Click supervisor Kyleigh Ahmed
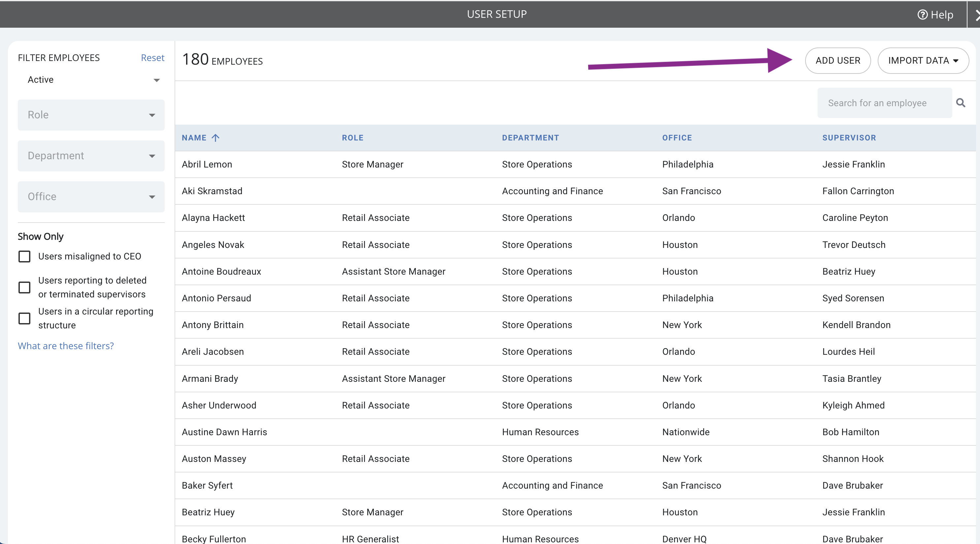The height and width of the screenshot is (544, 980). pyautogui.click(x=853, y=405)
